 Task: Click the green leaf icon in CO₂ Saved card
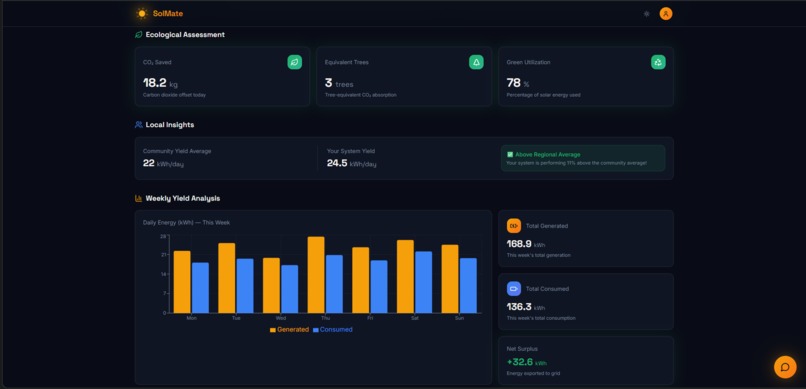pyautogui.click(x=295, y=62)
